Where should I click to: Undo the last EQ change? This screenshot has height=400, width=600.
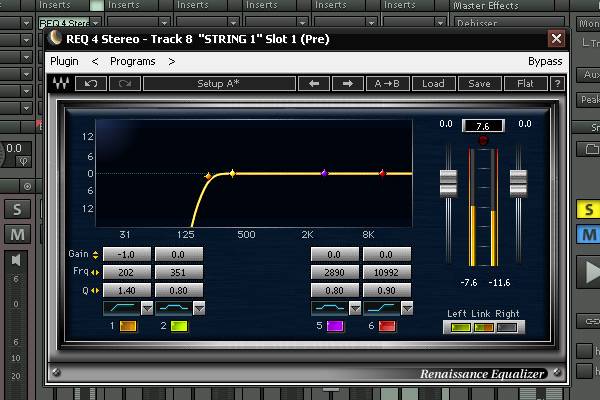(x=91, y=83)
